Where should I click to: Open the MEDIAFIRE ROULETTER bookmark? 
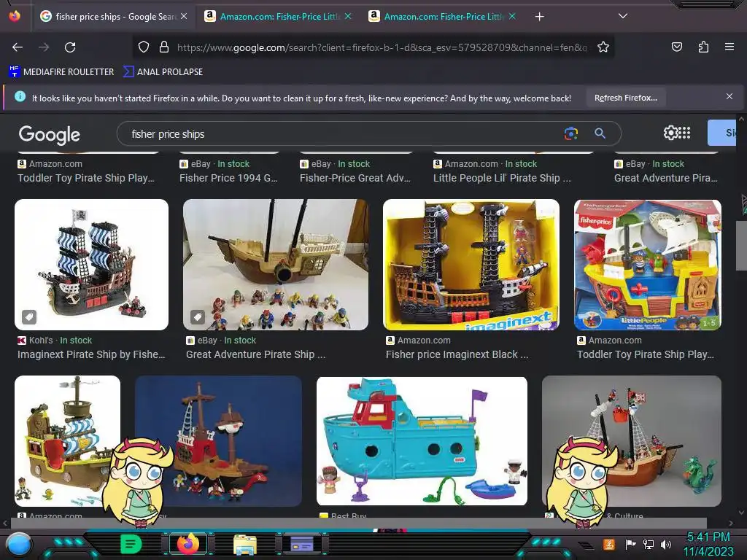(x=62, y=72)
